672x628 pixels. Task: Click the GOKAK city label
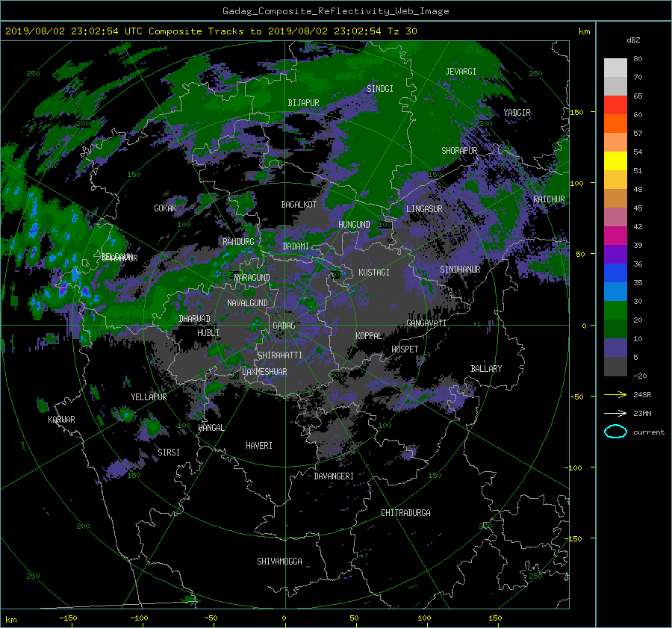point(165,208)
